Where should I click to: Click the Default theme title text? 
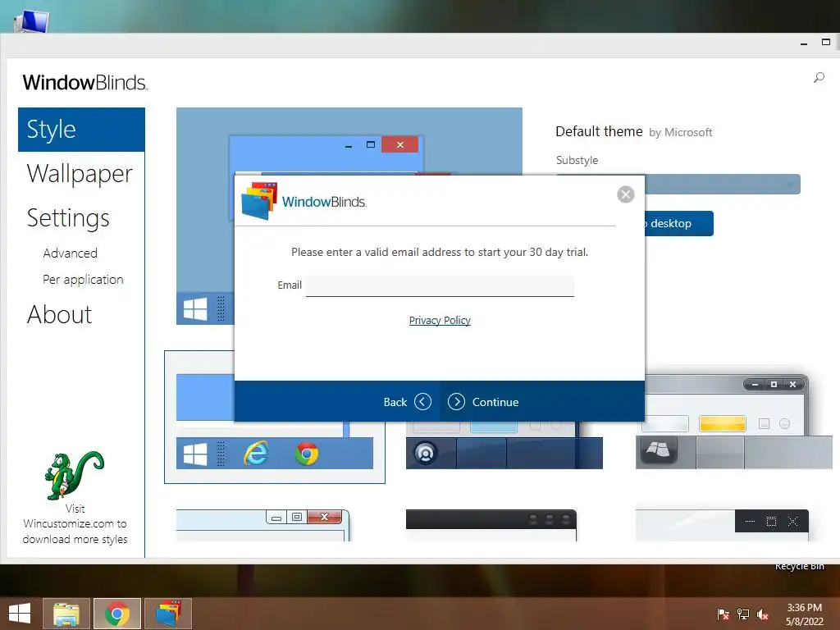point(599,131)
